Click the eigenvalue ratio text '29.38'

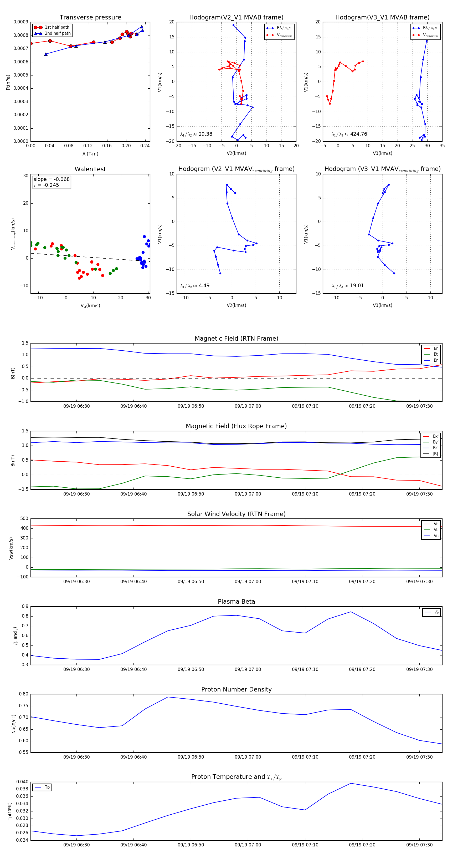[205, 134]
